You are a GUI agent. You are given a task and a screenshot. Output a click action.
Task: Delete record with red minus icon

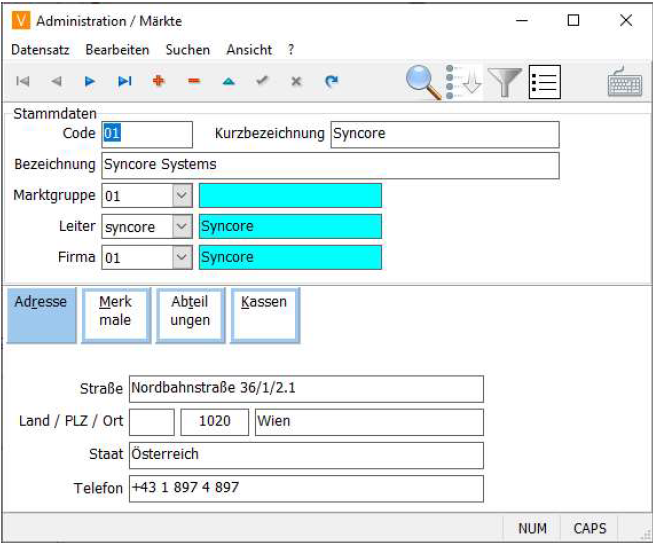[193, 82]
